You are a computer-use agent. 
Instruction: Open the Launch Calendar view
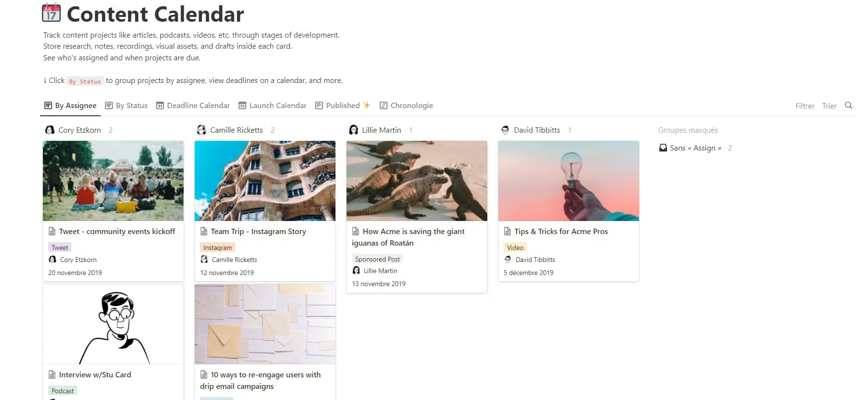pos(273,106)
